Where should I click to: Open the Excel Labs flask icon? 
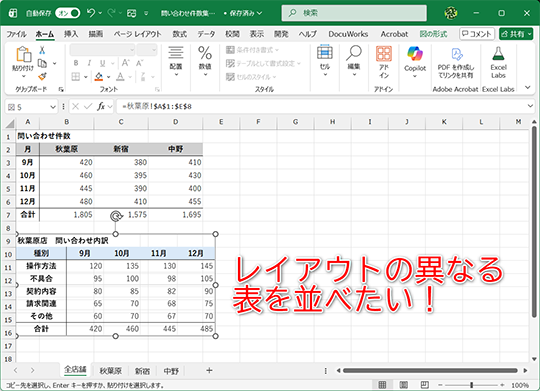[x=498, y=53]
